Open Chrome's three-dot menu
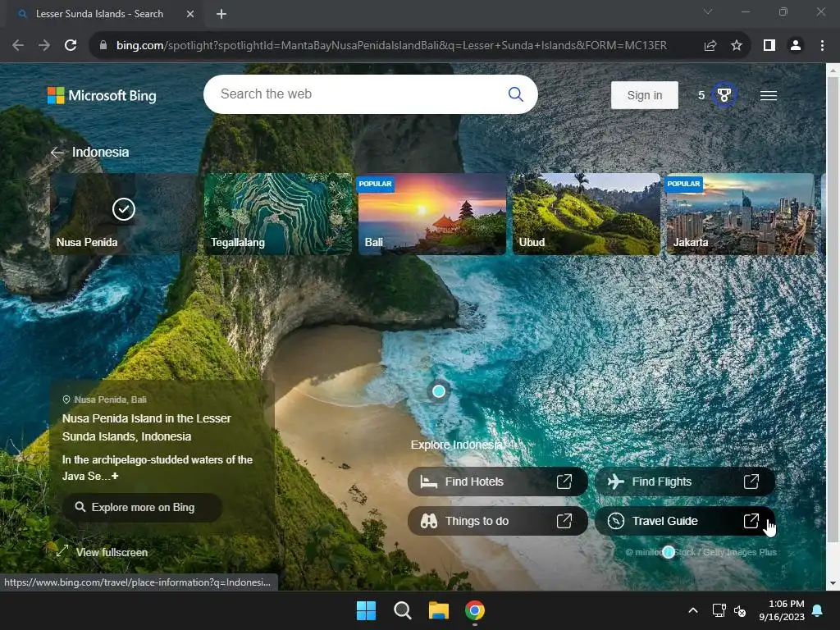This screenshot has width=840, height=630. tap(822, 46)
